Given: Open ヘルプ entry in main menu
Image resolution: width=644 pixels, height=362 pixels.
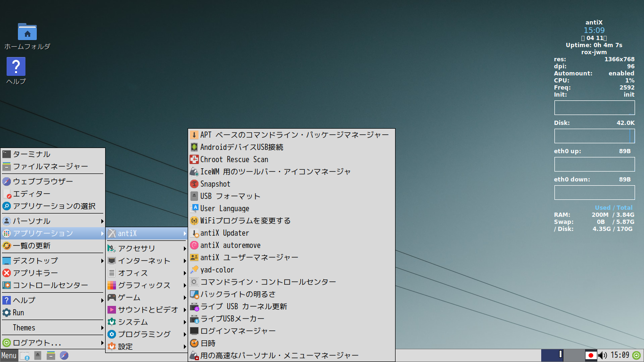Looking at the screenshot, I should [53, 300].
